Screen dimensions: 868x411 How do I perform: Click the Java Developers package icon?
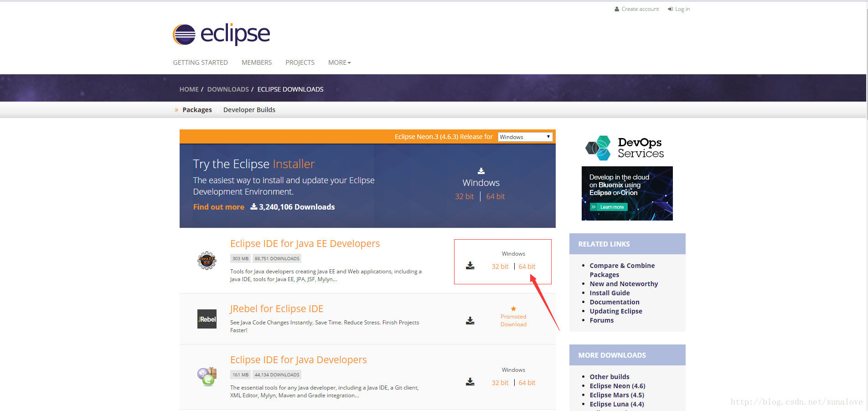[207, 377]
